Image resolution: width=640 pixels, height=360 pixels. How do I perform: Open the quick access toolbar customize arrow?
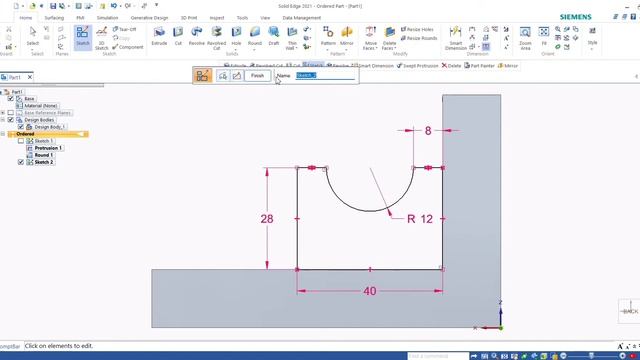click(156, 6)
